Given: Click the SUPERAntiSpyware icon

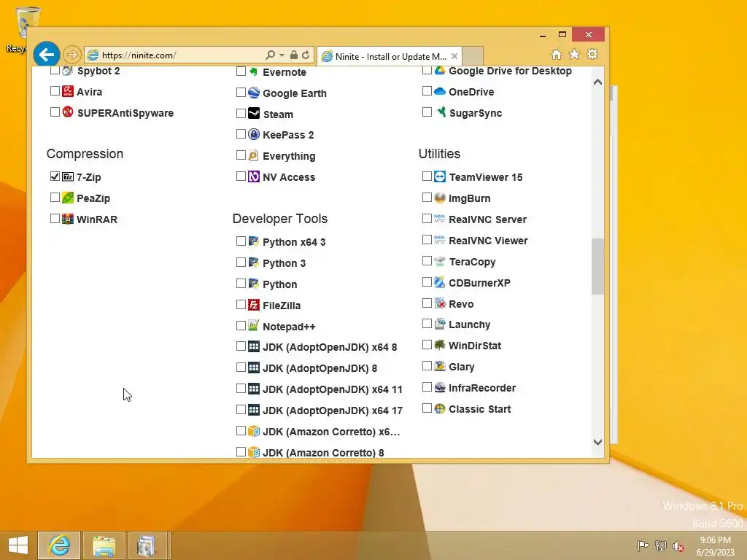Looking at the screenshot, I should pyautogui.click(x=68, y=112).
